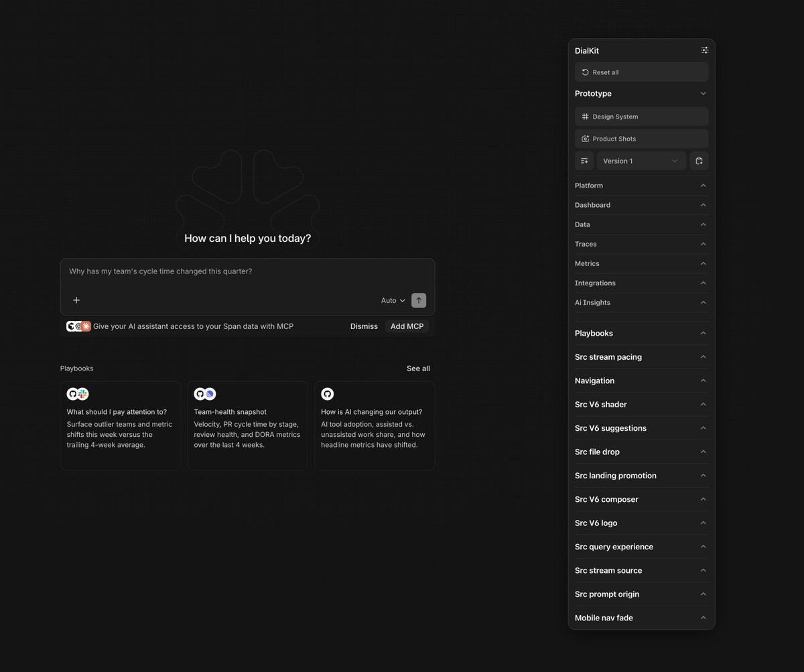Expand Src landing promotion section
The image size is (804, 672).
pos(641,476)
